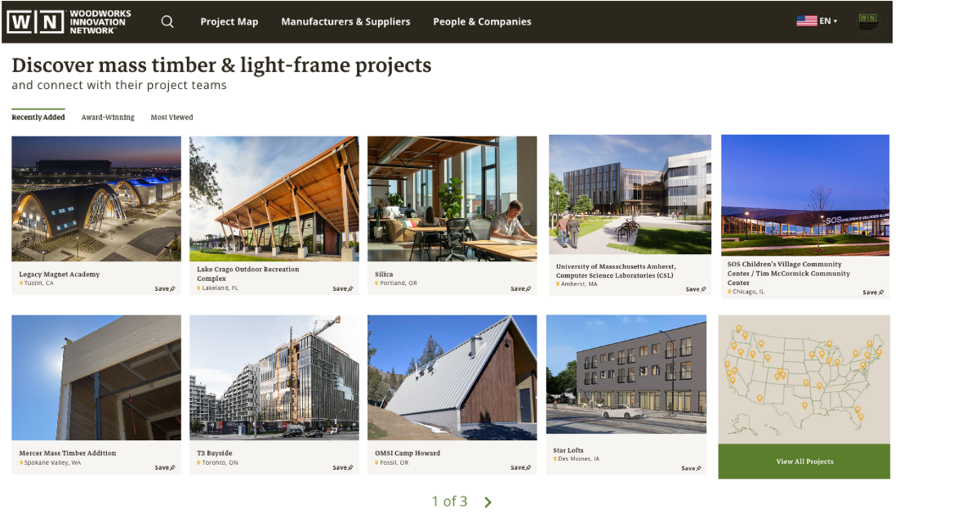
Task: Go to next page with arrow
Action: click(488, 502)
